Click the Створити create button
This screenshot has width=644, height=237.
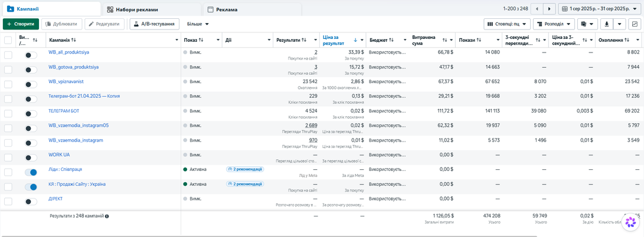[x=21, y=24]
